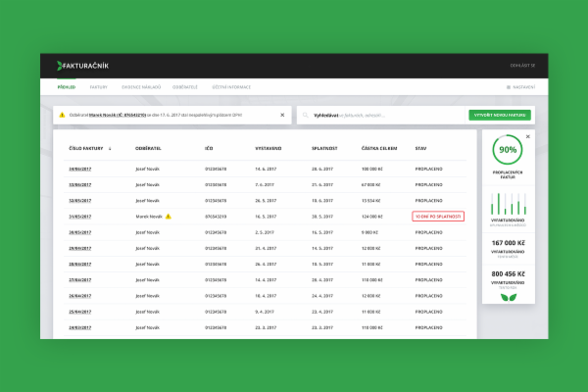The height and width of the screenshot is (392, 588).
Task: Click the search magnifier icon
Action: 305,115
